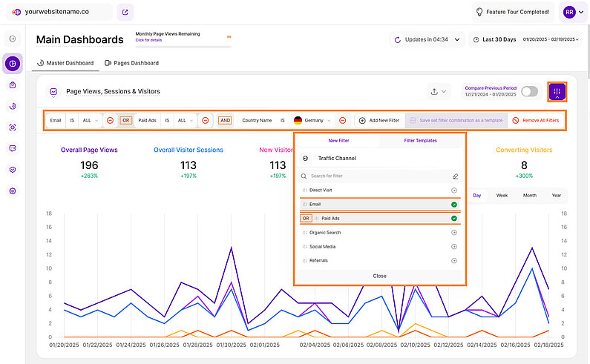This screenshot has height=364, width=590.
Task: Click the export/share icon dropdown
Action: (439, 92)
